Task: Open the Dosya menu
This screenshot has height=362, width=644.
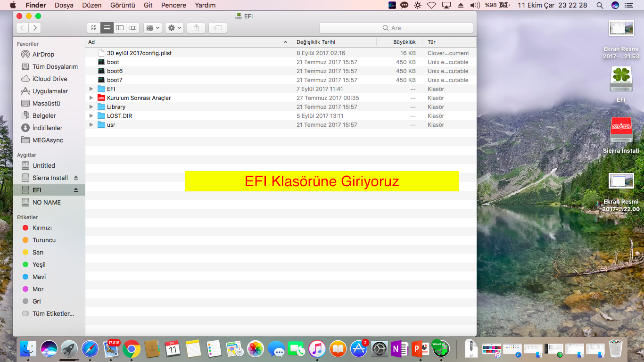Action: click(x=64, y=5)
